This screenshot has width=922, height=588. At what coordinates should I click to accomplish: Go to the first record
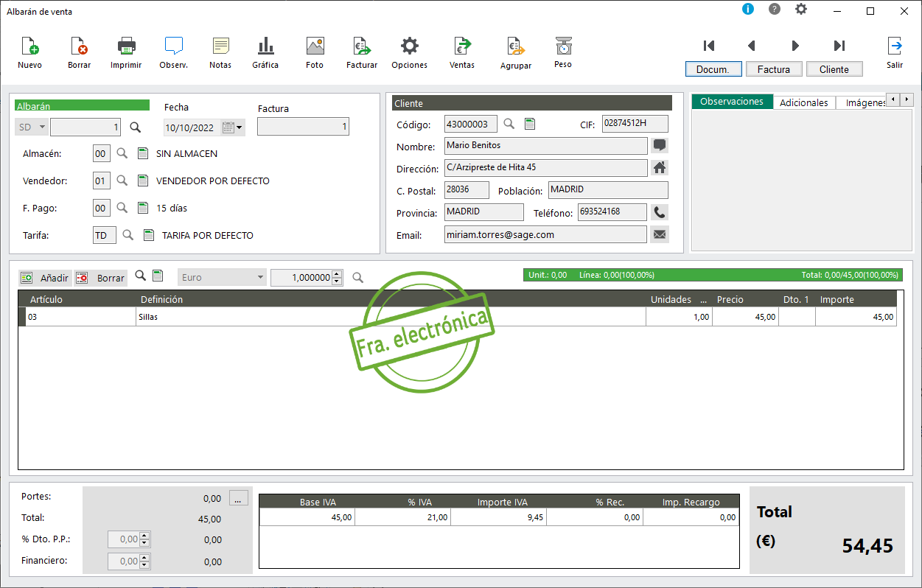tap(709, 46)
